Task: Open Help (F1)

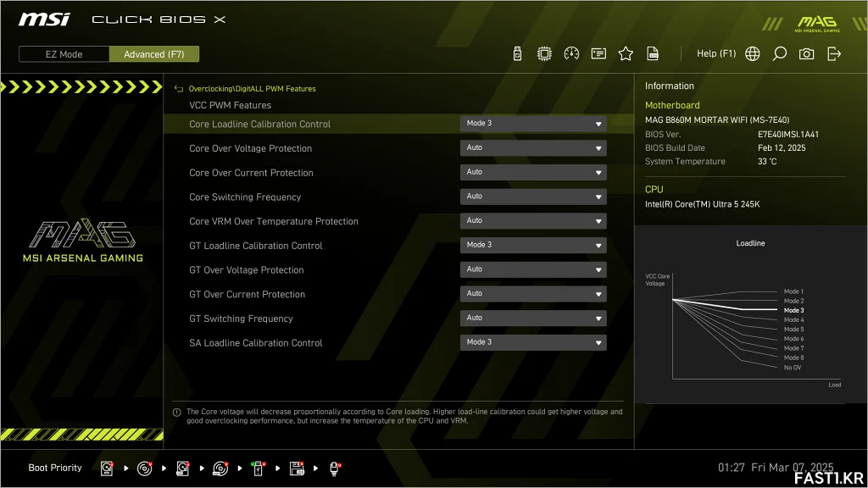Action: (x=716, y=53)
